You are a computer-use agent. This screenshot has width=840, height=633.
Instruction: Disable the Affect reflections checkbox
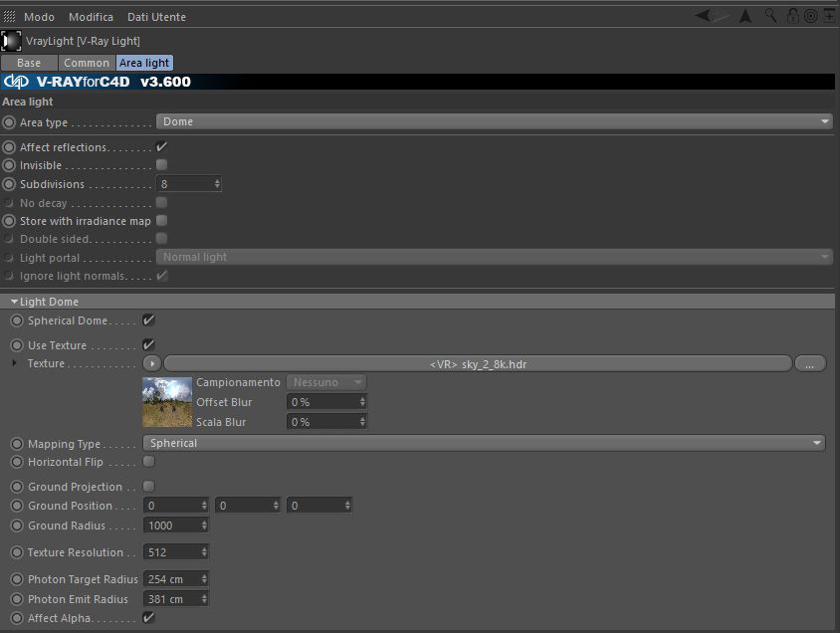click(161, 146)
